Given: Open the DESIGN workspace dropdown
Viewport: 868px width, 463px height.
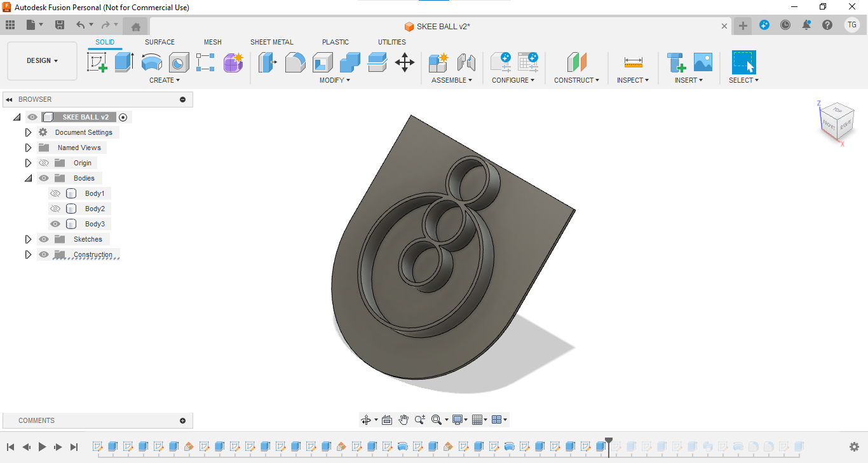Looking at the screenshot, I should click(42, 61).
